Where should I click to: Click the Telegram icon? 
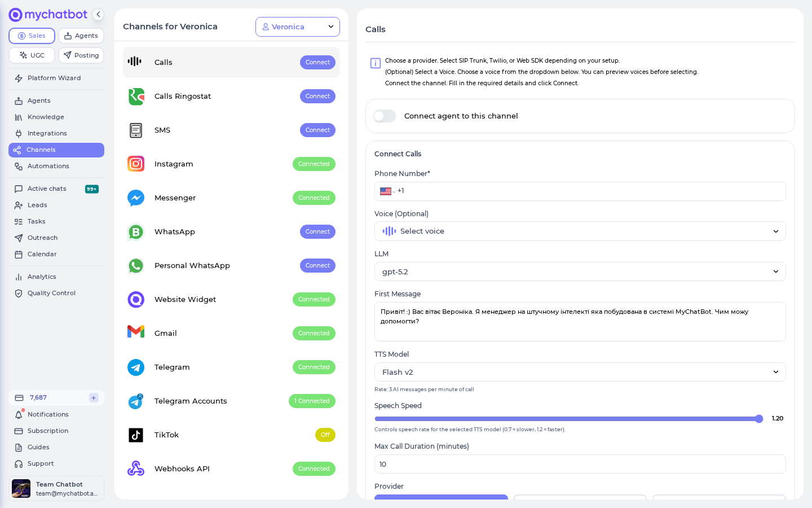coord(136,367)
